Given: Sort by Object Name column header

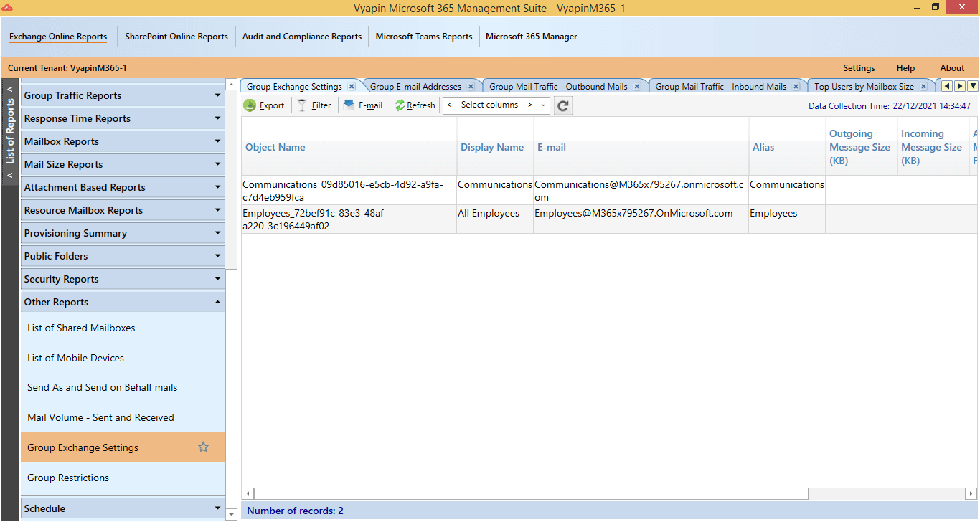Looking at the screenshot, I should (x=349, y=147).
